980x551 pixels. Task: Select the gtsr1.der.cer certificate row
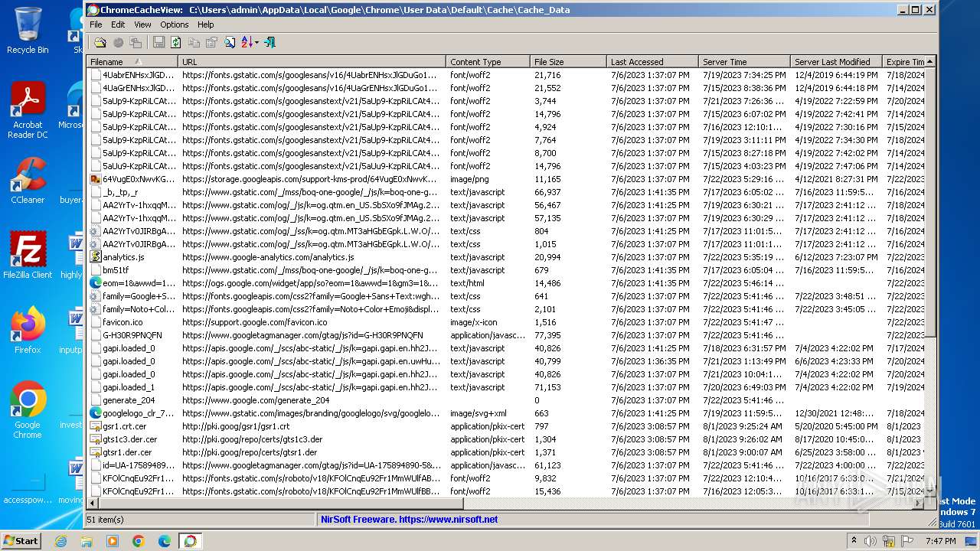(506, 452)
